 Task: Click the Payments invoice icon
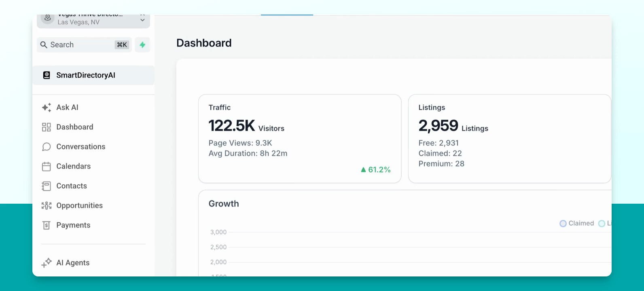tap(47, 225)
